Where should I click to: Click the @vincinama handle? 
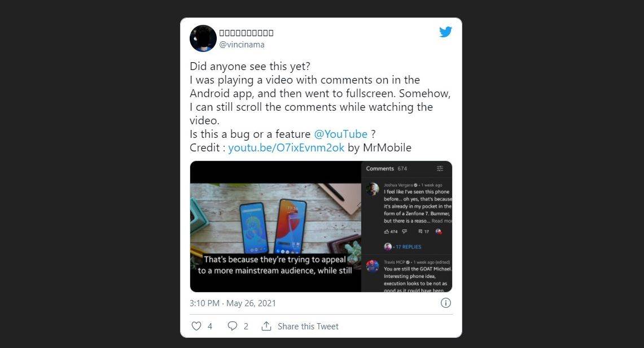tap(242, 45)
